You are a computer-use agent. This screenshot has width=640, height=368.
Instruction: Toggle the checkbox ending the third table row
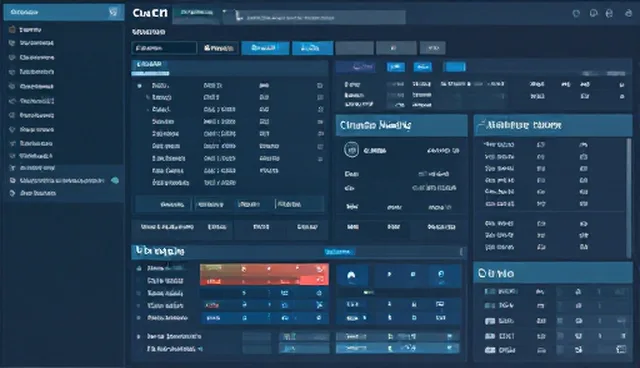pyautogui.click(x=320, y=109)
